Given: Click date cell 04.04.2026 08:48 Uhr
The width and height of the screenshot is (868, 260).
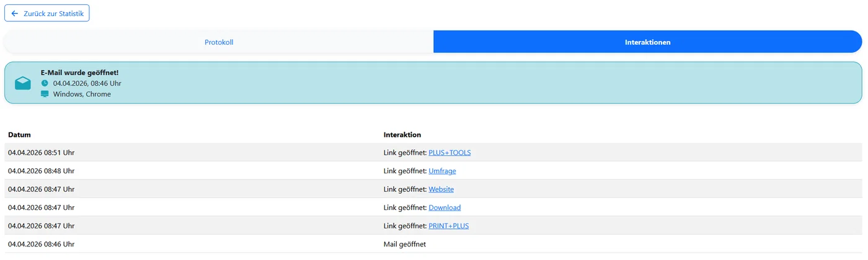Looking at the screenshot, I should (41, 171).
